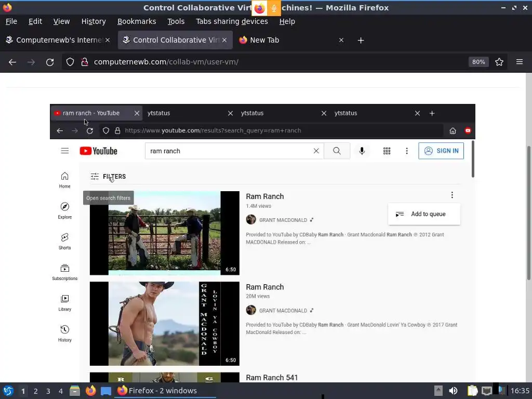Choose Add to queue
This screenshot has width=532, height=399.
click(424, 214)
